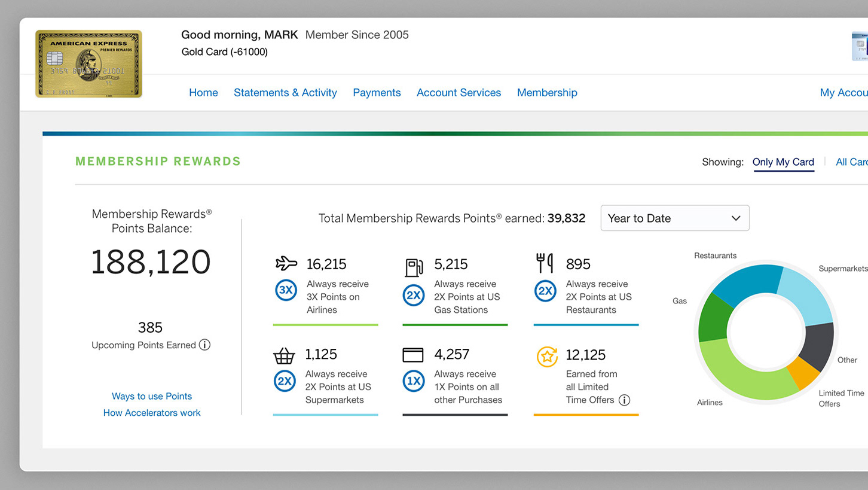This screenshot has width=868, height=490.
Task: Click the 2X badge for US Gas Stations
Action: 414,295
